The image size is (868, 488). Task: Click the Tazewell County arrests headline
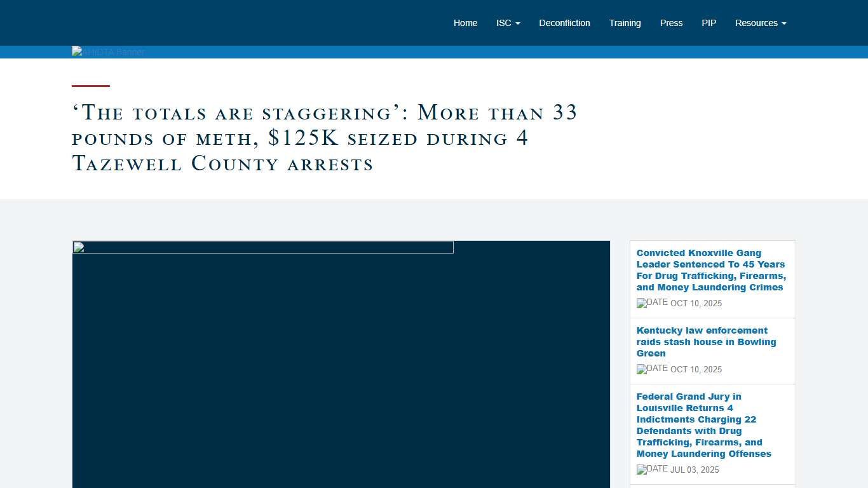click(x=324, y=139)
